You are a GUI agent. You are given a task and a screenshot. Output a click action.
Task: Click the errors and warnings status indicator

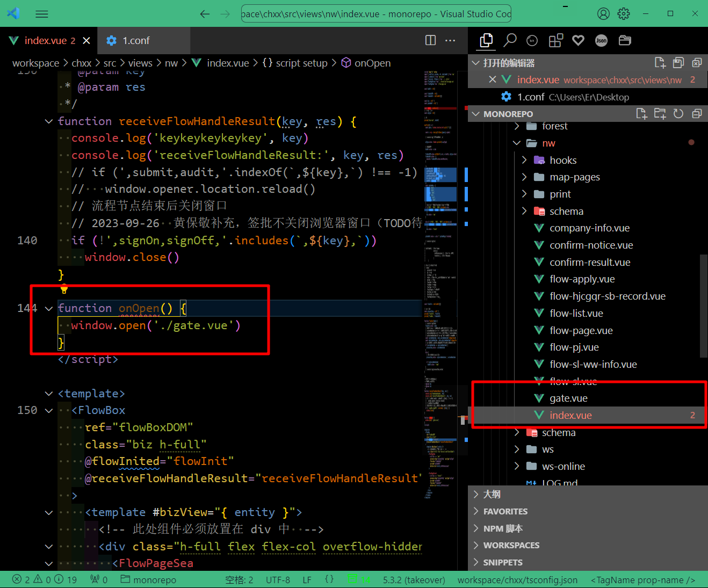point(45,580)
